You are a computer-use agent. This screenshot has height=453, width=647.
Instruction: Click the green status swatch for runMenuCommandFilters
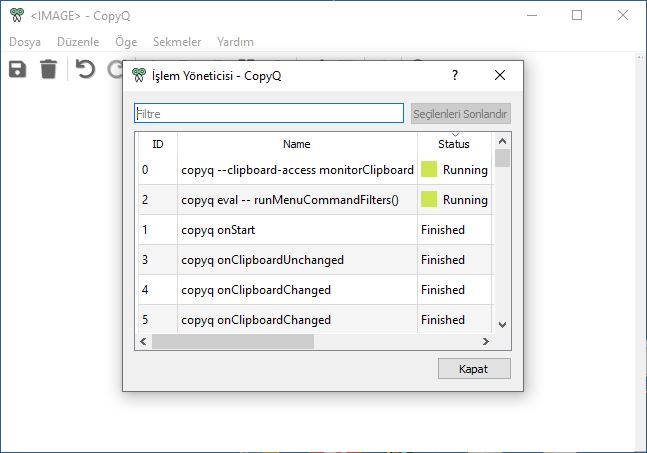429,200
